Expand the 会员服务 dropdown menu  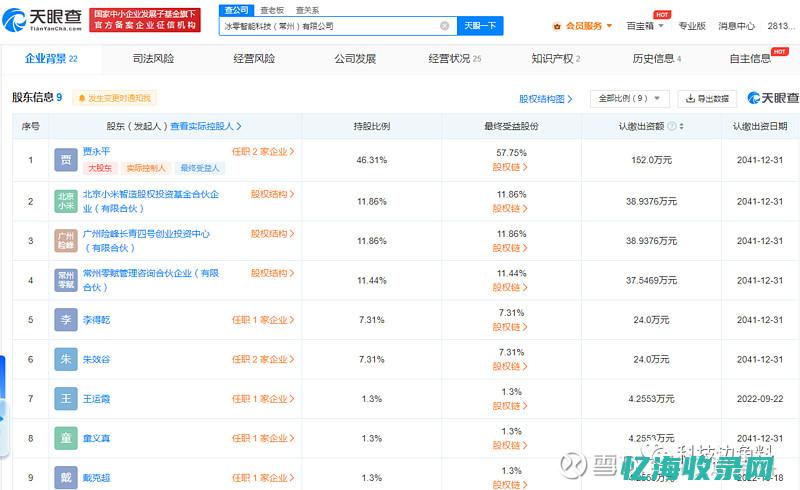point(587,26)
